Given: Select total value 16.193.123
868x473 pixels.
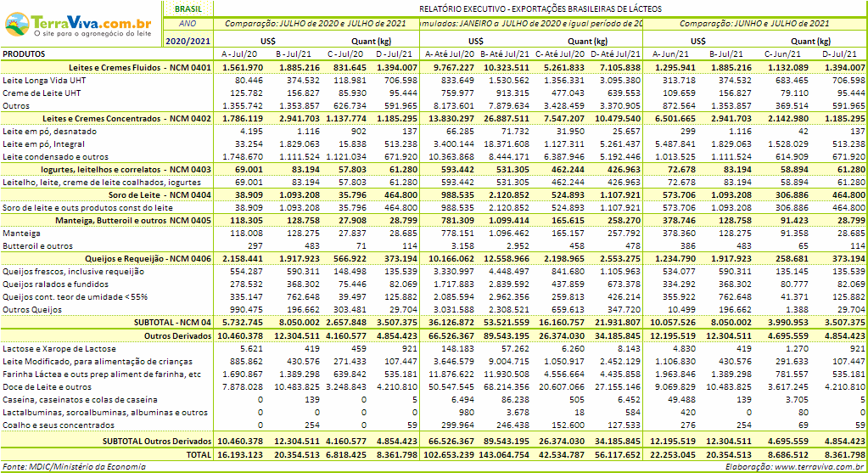Looking at the screenshot, I should tap(239, 454).
